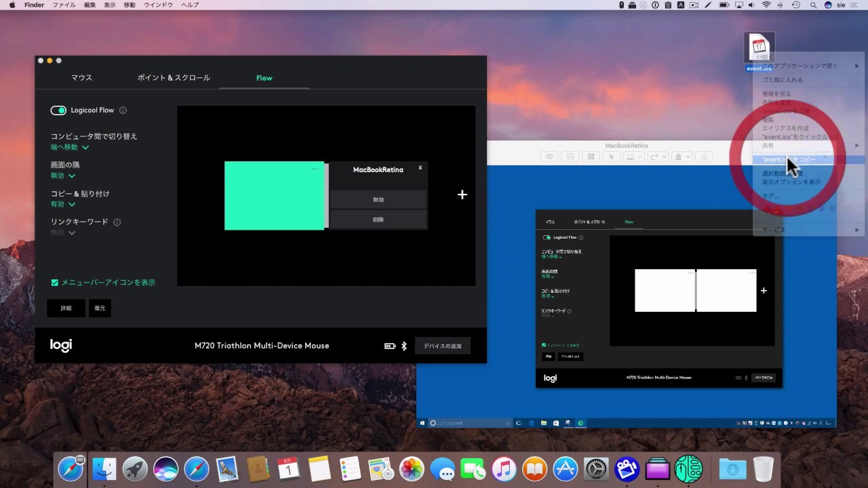Image resolution: width=868 pixels, height=488 pixels.
Task: Open iBooks from the Dock
Action: pos(534,468)
